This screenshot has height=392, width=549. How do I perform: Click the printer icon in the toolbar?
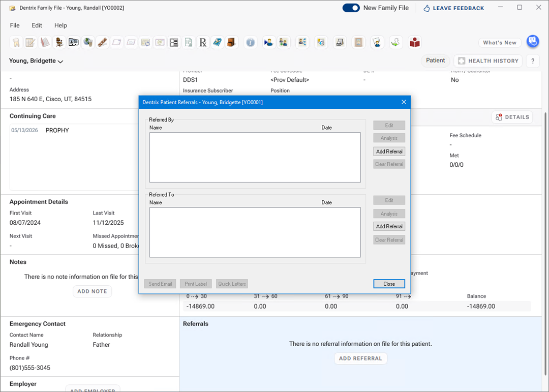coord(340,43)
